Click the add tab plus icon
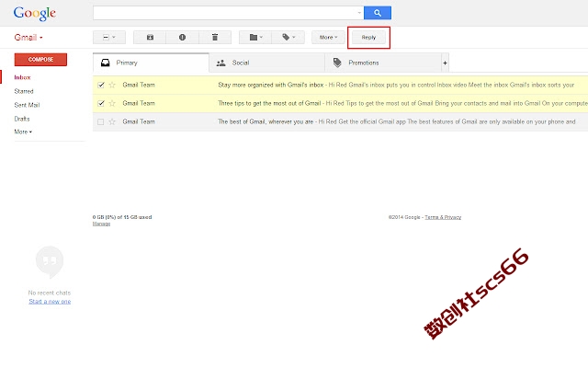The image size is (588, 368). tap(445, 63)
